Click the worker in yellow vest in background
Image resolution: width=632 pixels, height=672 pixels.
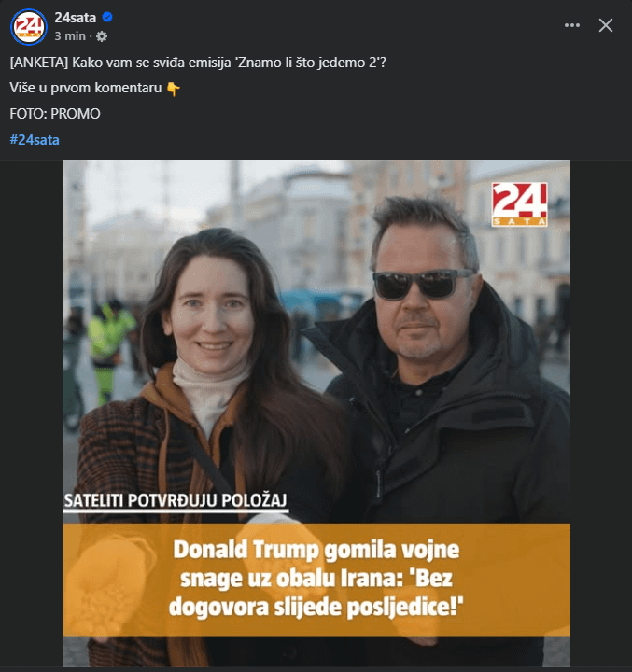[107, 349]
